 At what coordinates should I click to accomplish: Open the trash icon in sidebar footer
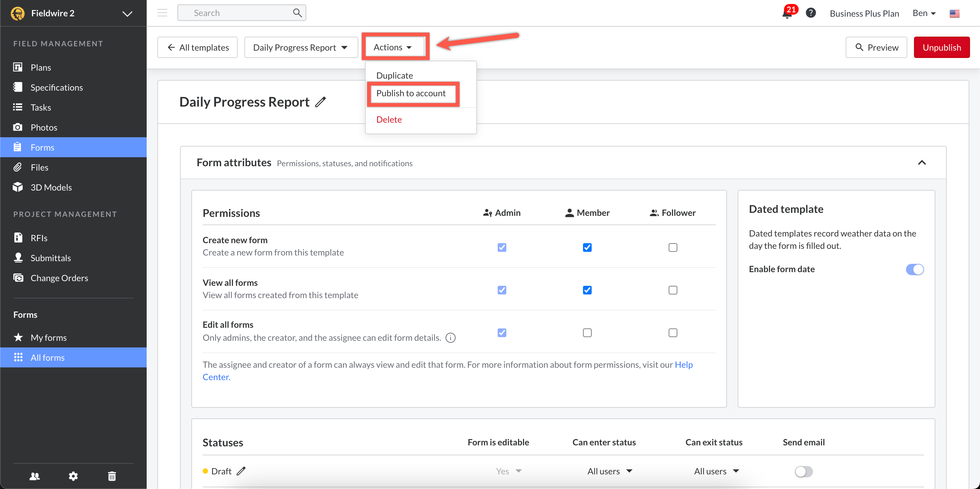[x=112, y=476]
